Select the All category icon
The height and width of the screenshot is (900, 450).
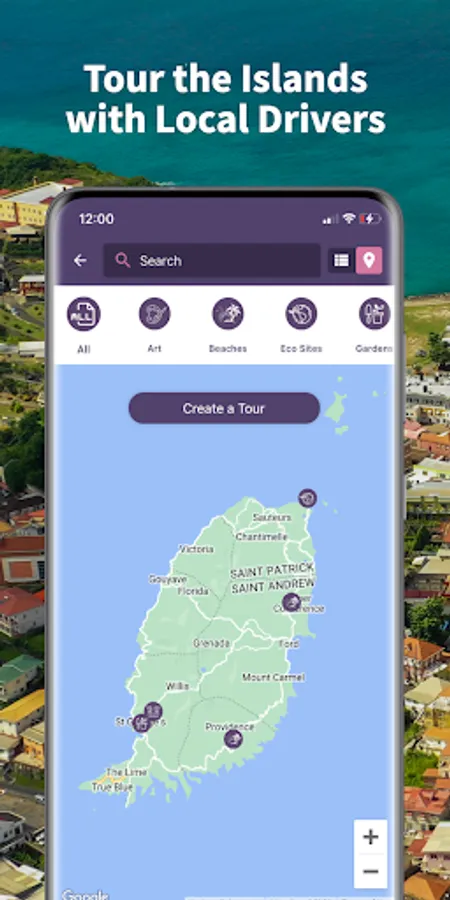coord(83,314)
